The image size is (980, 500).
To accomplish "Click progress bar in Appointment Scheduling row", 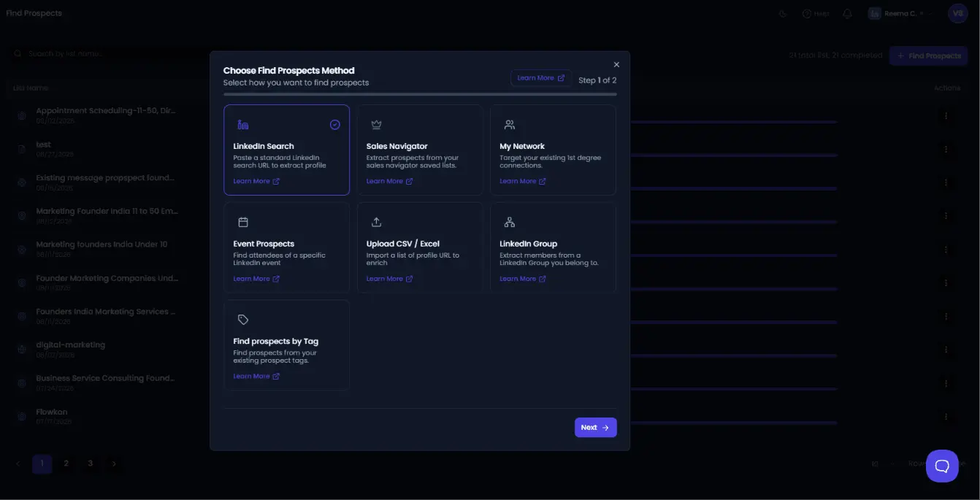I will pyautogui.click(x=734, y=122).
